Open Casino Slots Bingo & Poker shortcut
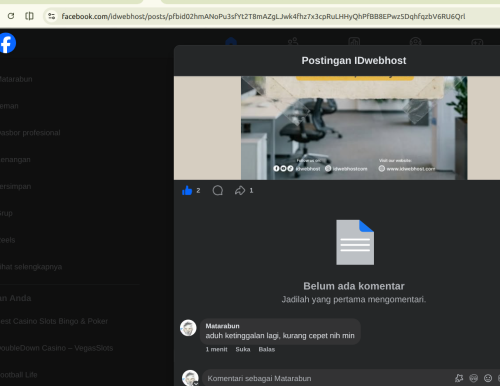Image resolution: width=500 pixels, height=386 pixels. 54,321
